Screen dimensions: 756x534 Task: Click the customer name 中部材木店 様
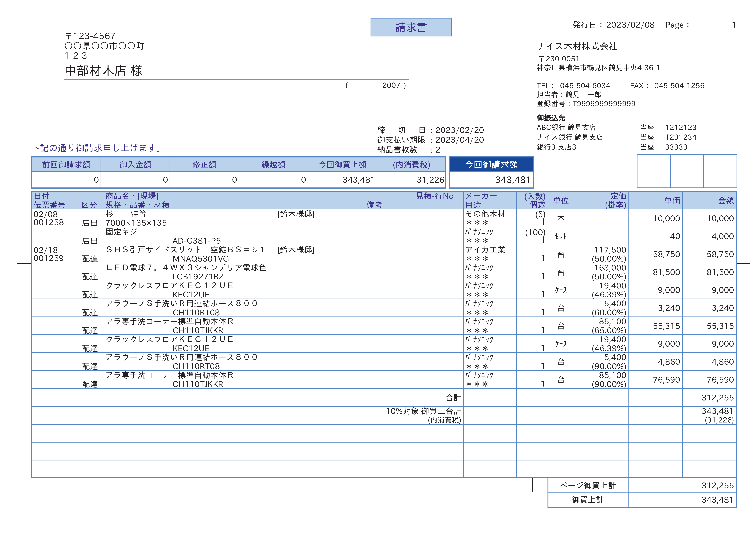(x=104, y=70)
